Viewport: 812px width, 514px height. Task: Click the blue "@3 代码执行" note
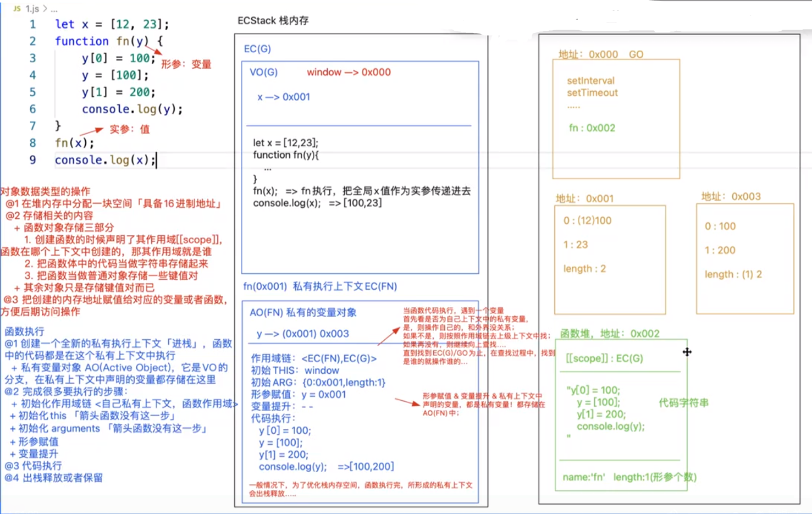[33, 466]
